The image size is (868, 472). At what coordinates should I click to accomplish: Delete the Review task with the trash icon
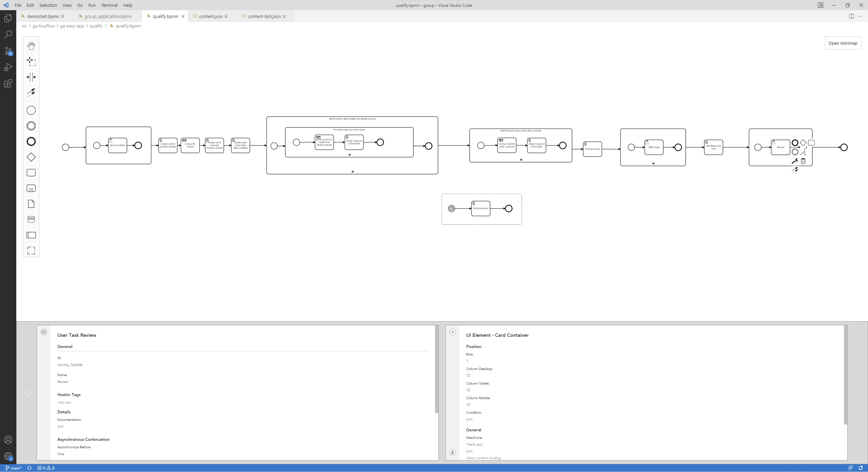click(803, 161)
